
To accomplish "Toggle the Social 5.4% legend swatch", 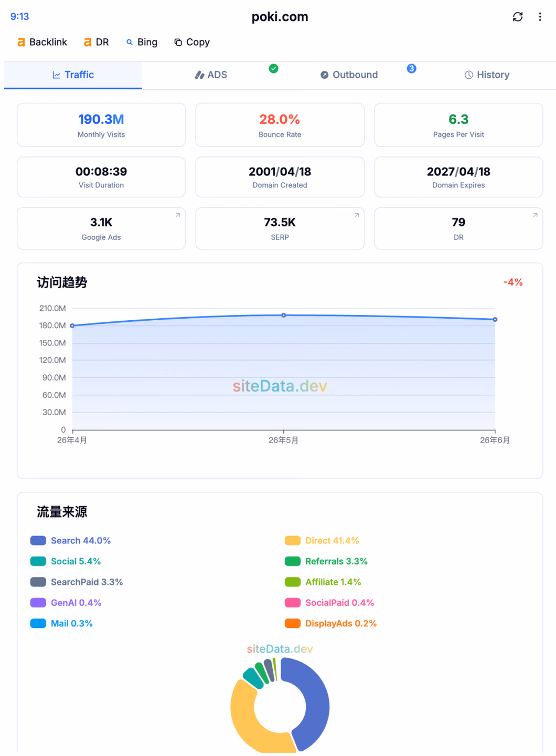I will coord(38,561).
